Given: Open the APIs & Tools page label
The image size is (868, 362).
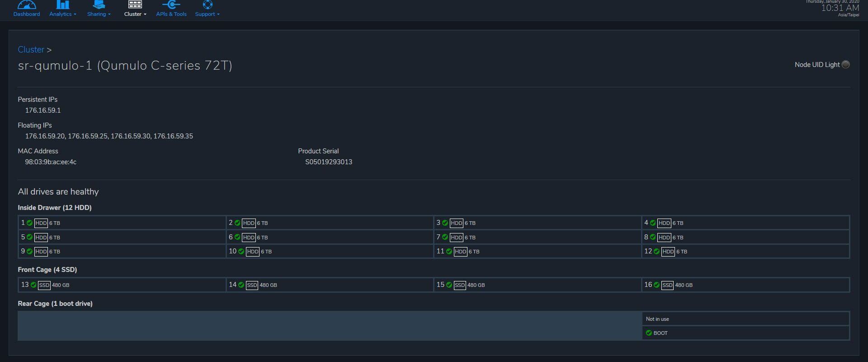Looking at the screenshot, I should (171, 14).
